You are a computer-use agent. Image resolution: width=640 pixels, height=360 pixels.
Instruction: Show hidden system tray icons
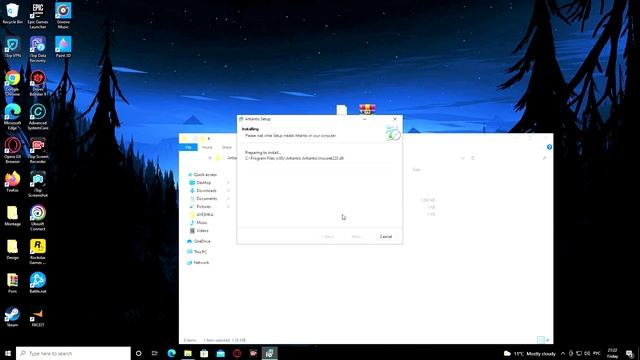point(563,353)
